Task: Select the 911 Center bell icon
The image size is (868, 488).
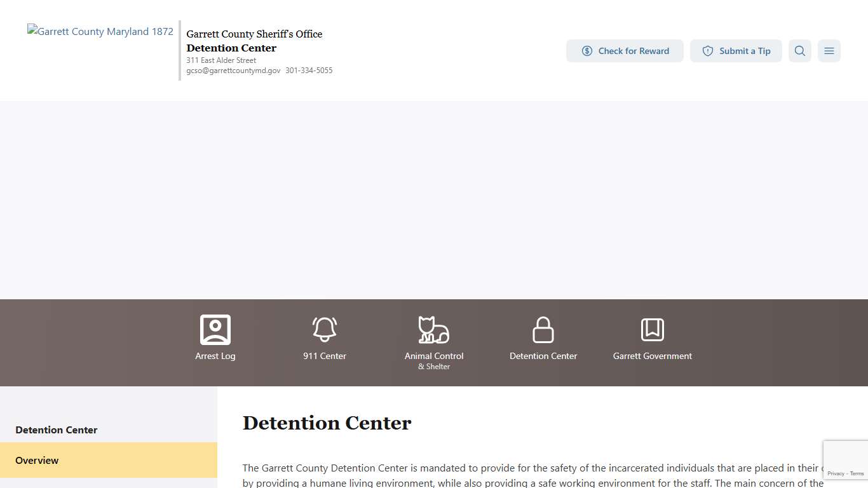Action: (x=325, y=329)
